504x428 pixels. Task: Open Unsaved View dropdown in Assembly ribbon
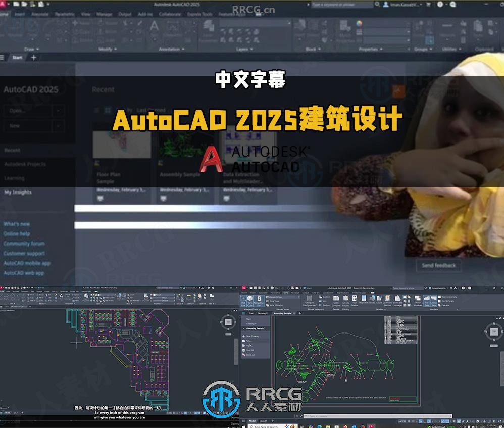click(x=282, y=297)
